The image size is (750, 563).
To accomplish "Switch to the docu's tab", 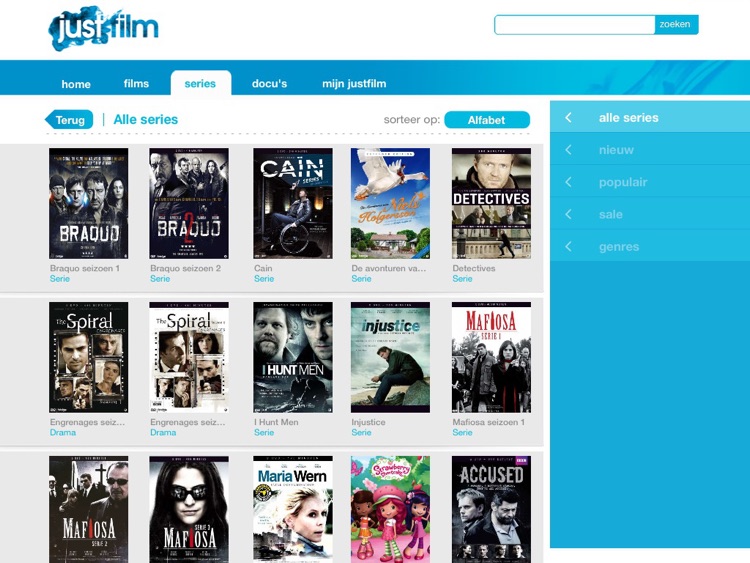I will pyautogui.click(x=269, y=84).
